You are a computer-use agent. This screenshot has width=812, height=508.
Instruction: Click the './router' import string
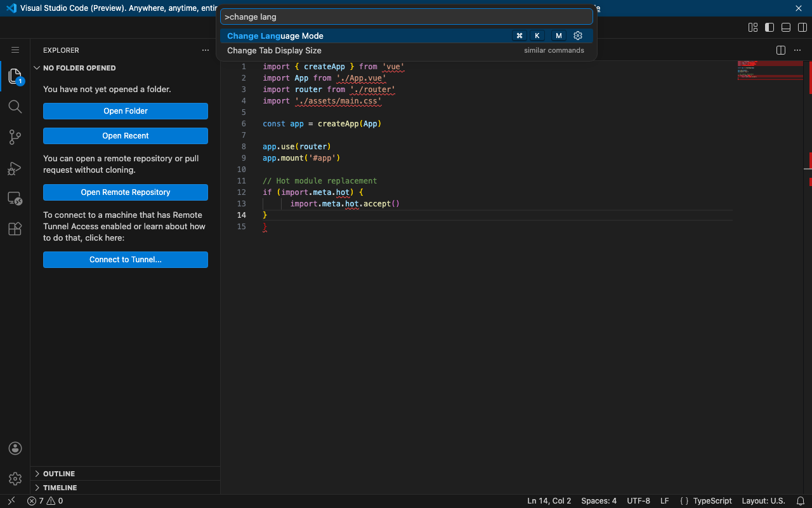pos(372,90)
